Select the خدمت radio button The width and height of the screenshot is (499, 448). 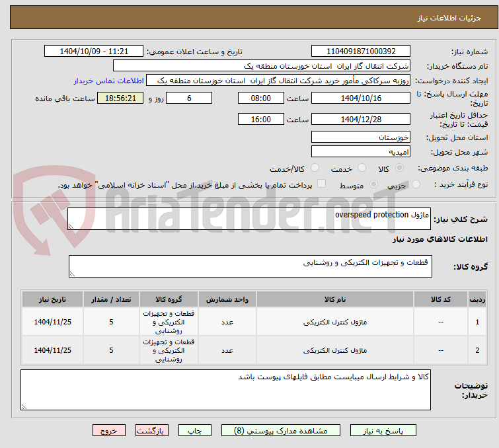click(x=362, y=168)
